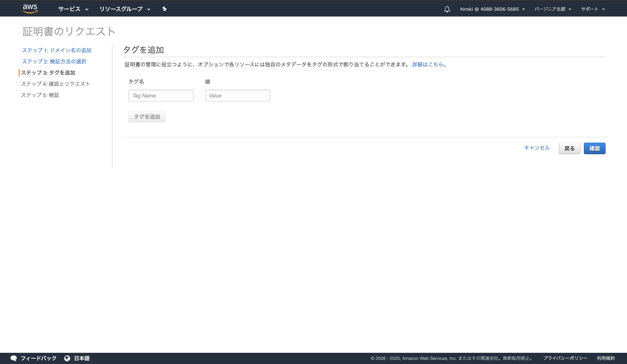Click the AWS logo home icon
The width and height of the screenshot is (627, 364).
tap(30, 9)
